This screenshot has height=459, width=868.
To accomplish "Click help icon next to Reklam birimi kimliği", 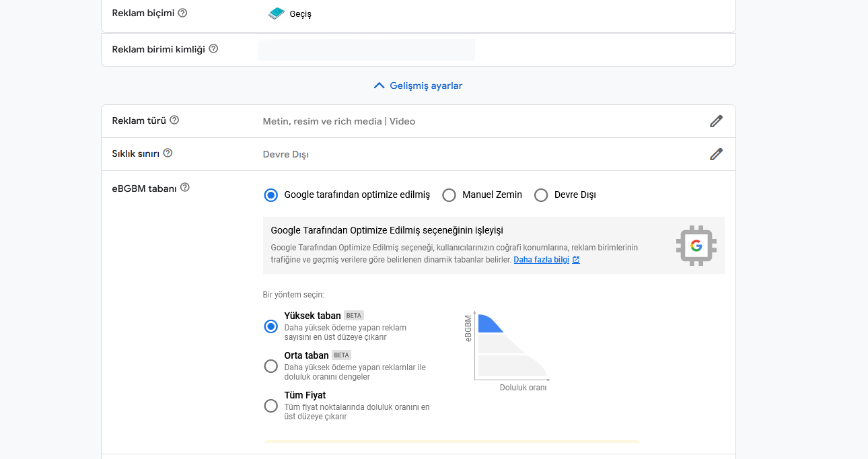I will point(213,48).
